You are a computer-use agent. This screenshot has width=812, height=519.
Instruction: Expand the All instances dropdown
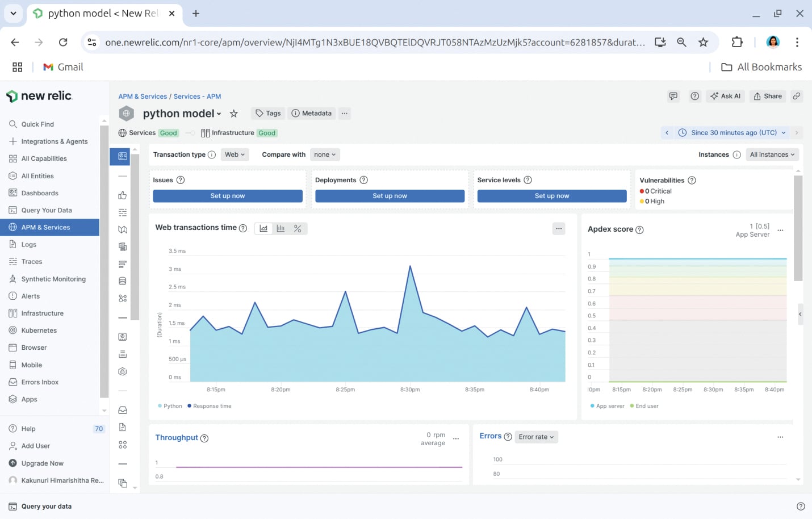(772, 154)
